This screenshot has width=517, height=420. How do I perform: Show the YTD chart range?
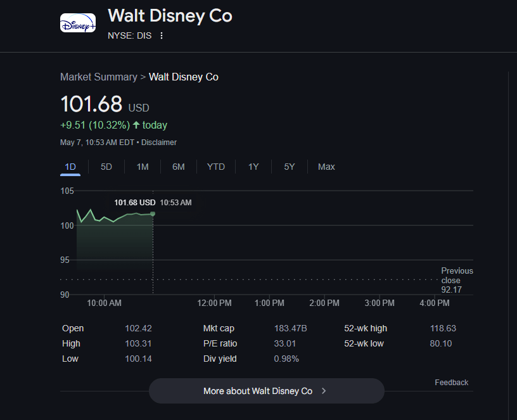[216, 167]
